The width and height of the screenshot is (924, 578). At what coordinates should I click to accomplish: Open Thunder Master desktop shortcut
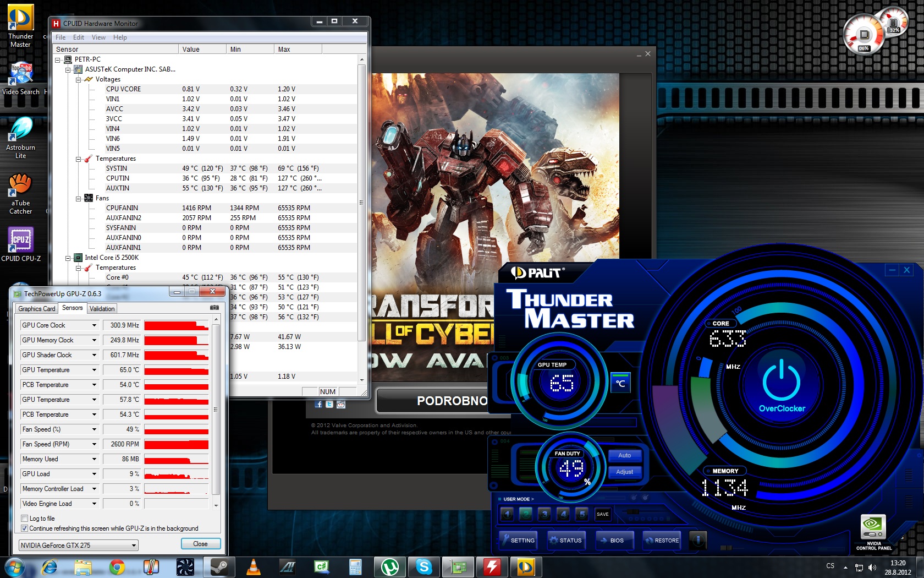click(20, 25)
